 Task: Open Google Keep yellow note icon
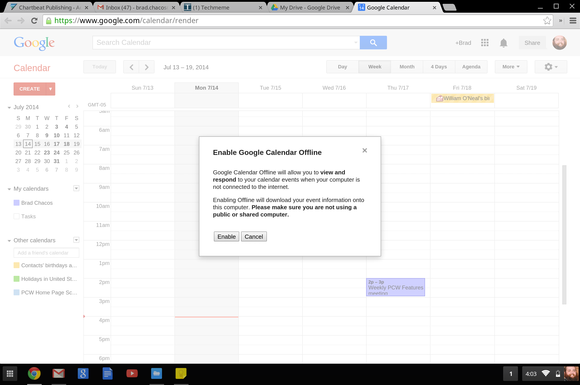[x=181, y=374]
